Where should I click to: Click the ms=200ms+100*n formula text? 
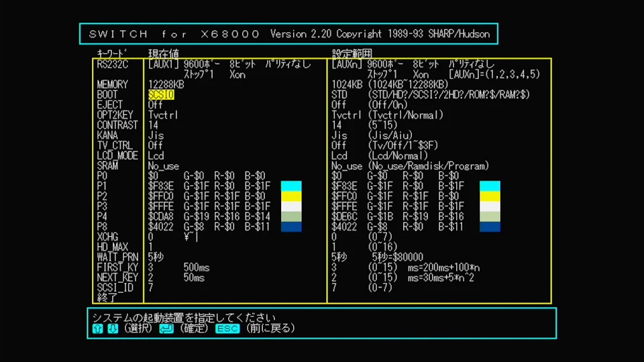click(x=443, y=267)
